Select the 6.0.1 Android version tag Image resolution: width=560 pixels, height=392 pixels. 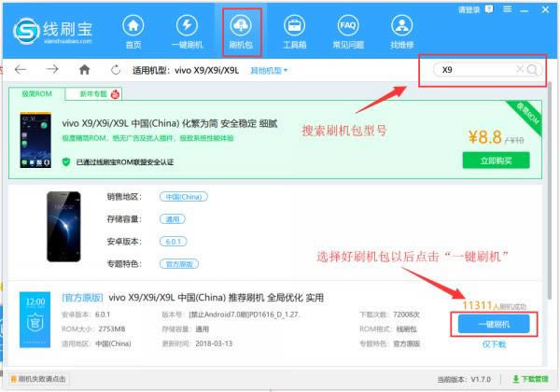(174, 242)
